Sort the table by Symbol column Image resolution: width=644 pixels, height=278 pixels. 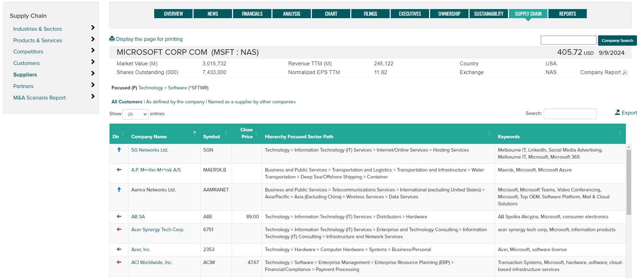coord(226,133)
